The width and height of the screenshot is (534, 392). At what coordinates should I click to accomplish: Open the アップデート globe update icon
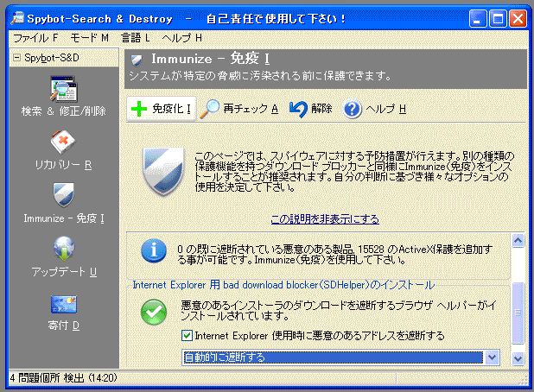pos(64,249)
